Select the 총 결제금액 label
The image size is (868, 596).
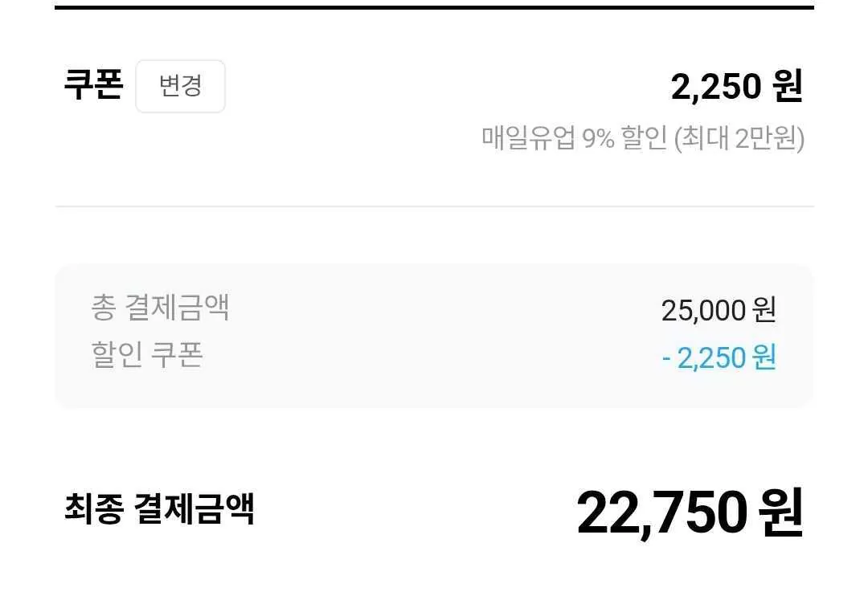[x=160, y=308]
